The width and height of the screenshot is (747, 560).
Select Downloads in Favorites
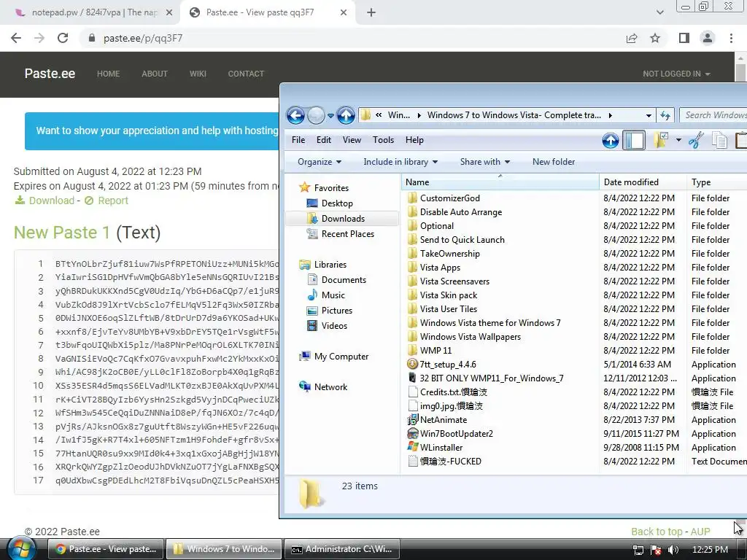click(343, 219)
